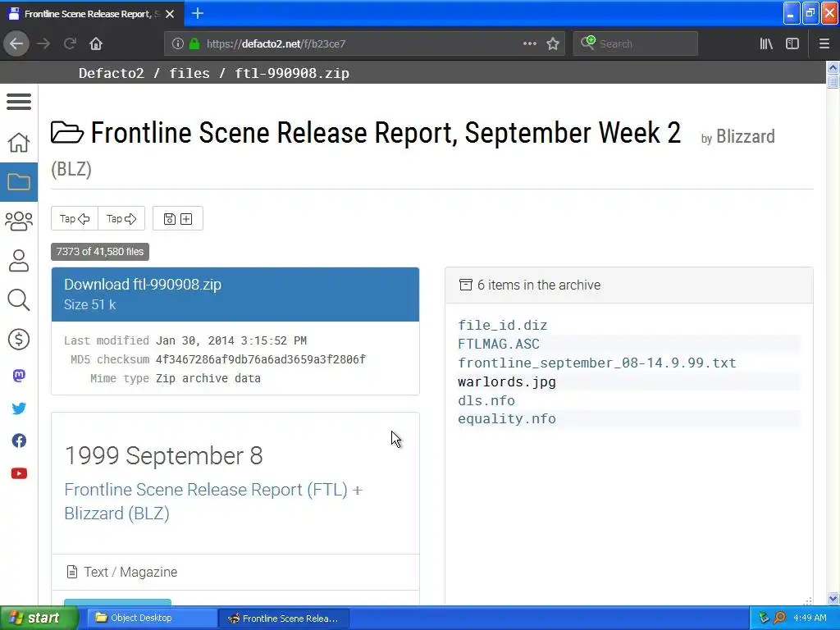
Task: Open page actions three-dots menu
Action: point(529,43)
